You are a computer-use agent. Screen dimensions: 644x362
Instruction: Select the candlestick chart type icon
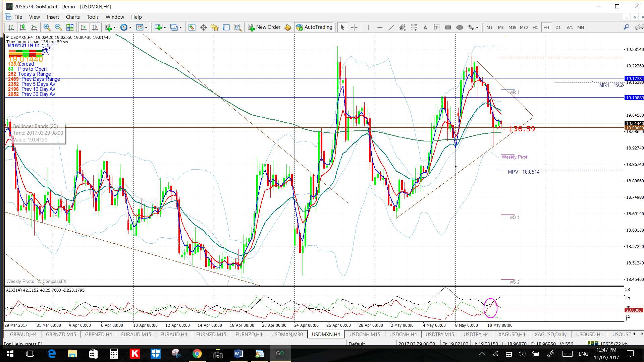click(x=22, y=27)
